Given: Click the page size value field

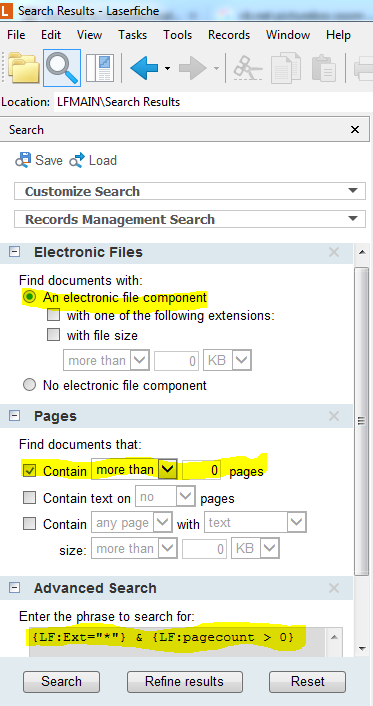Looking at the screenshot, I should pyautogui.click(x=204, y=549).
